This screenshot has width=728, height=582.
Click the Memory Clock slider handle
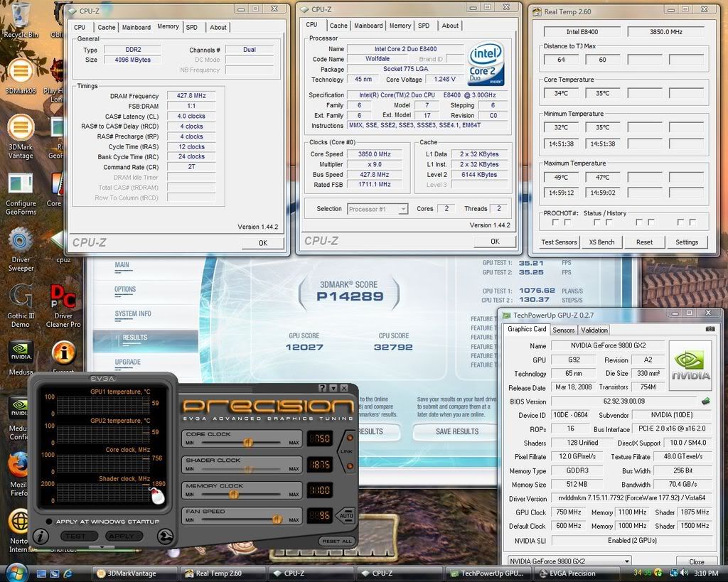point(234,495)
